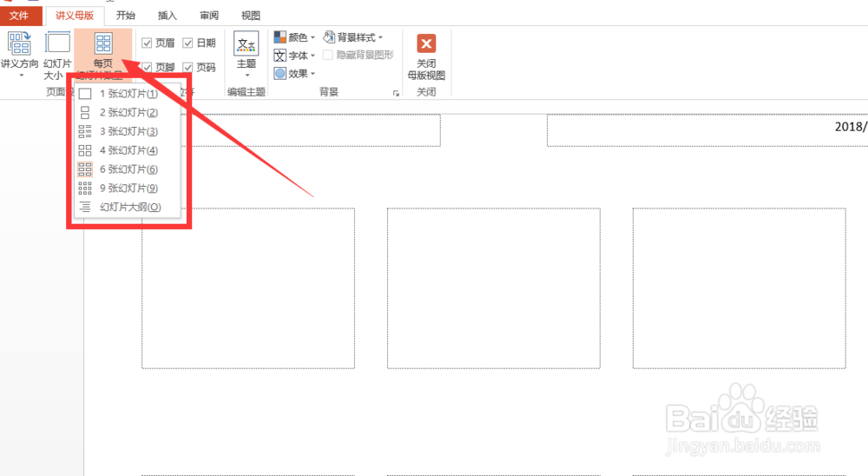Switch to the Home (开始) tab
The height and width of the screenshot is (476, 868).
126,16
